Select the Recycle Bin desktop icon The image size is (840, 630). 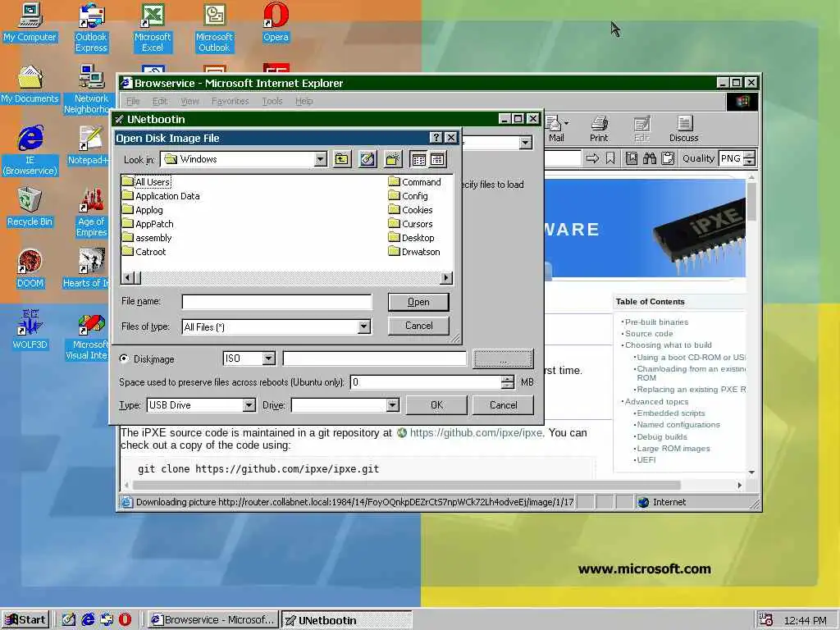tap(30, 208)
